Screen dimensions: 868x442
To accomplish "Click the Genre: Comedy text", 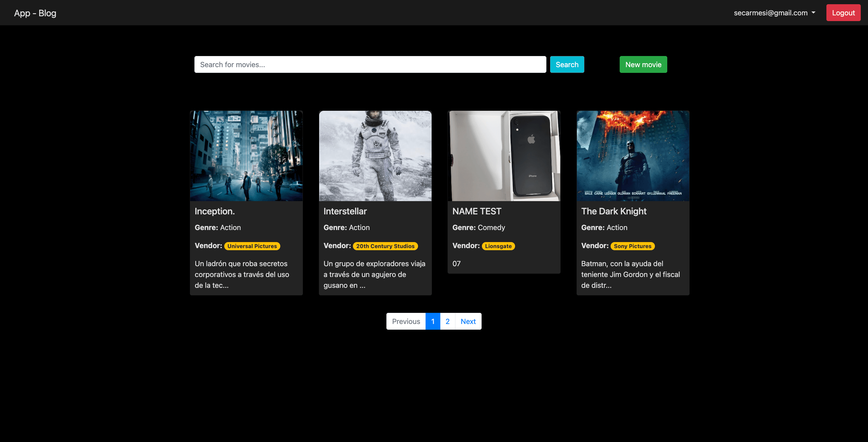I will point(479,228).
